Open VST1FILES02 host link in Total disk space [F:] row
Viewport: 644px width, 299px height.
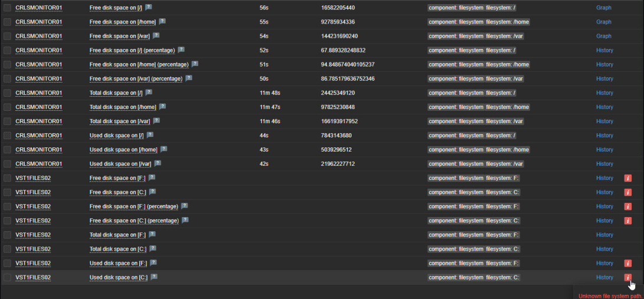click(x=33, y=235)
